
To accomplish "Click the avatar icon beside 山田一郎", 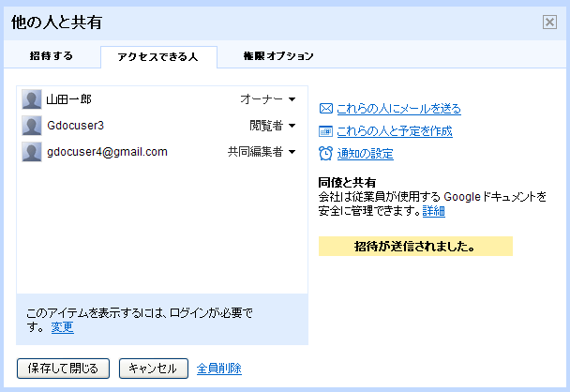I will coord(32,99).
